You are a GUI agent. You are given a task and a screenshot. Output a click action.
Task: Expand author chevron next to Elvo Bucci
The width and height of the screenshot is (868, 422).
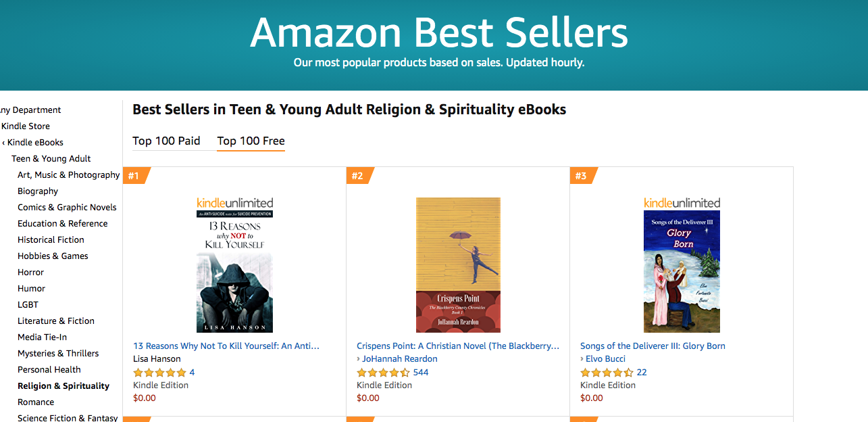point(582,359)
